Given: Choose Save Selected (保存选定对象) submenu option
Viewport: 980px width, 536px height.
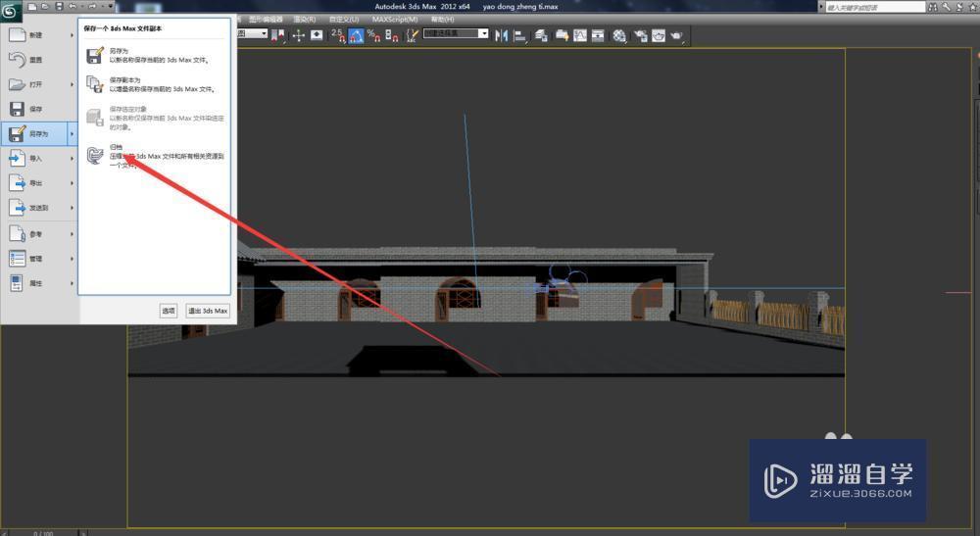Looking at the screenshot, I should point(154,118).
